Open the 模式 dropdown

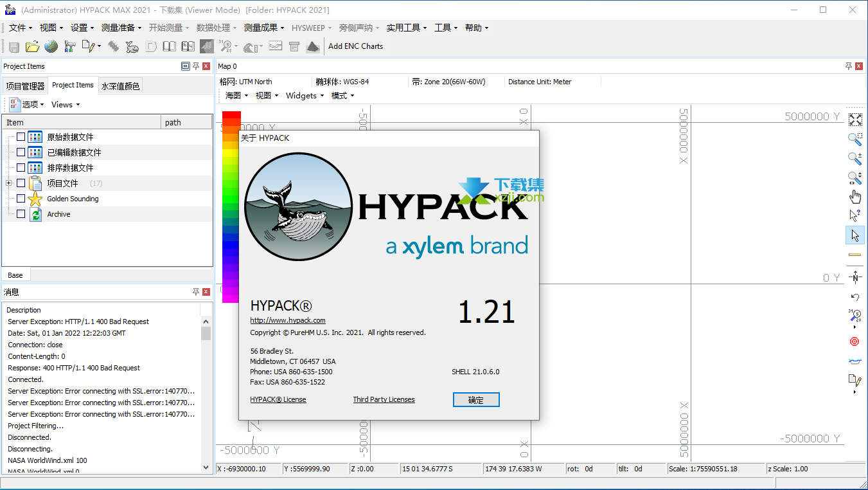(x=342, y=95)
